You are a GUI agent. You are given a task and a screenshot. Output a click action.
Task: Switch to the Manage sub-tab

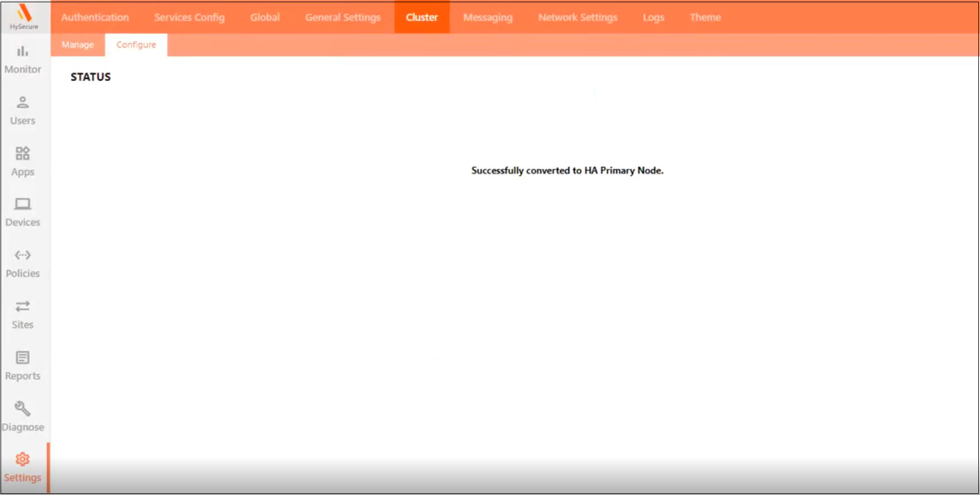[77, 45]
